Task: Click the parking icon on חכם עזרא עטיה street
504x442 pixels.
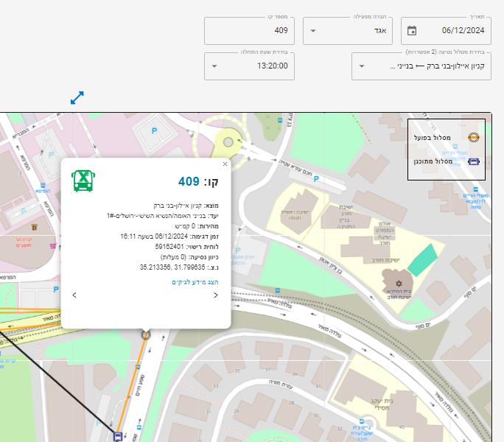Action: (x=316, y=179)
